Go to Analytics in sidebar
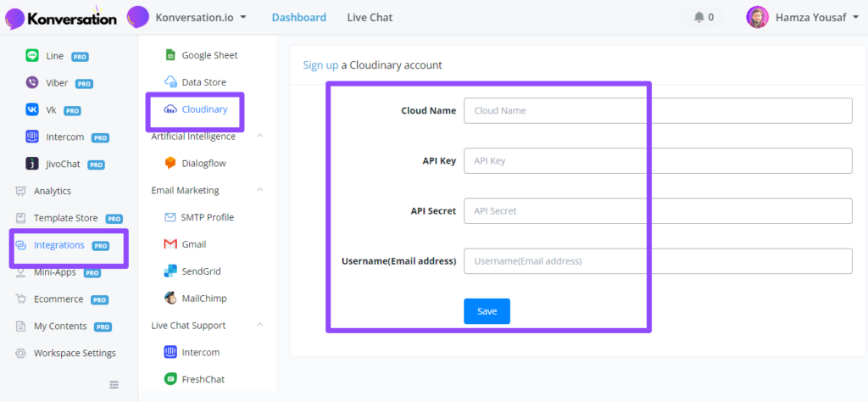868x402 pixels. pyautogui.click(x=52, y=191)
